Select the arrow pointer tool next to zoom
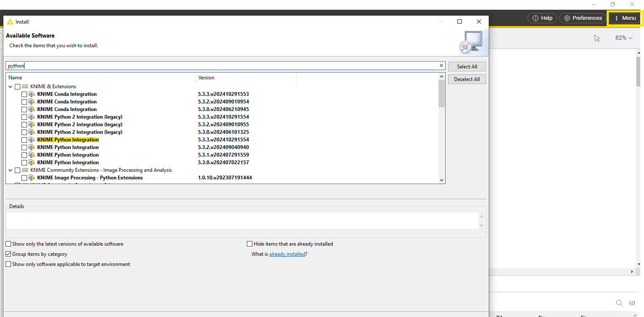The width and height of the screenshot is (644, 317). pyautogui.click(x=597, y=38)
